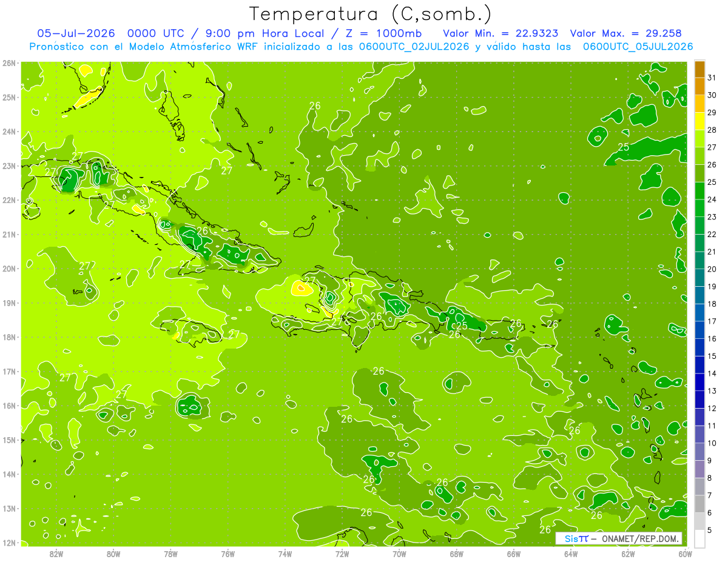
Task: Click the '24N' latitude axis label
Action: pyautogui.click(x=8, y=132)
